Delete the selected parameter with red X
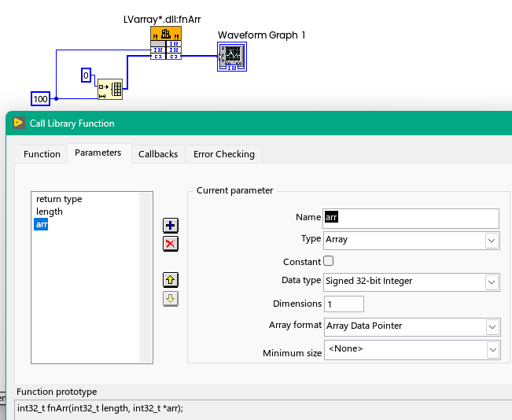 (x=171, y=244)
